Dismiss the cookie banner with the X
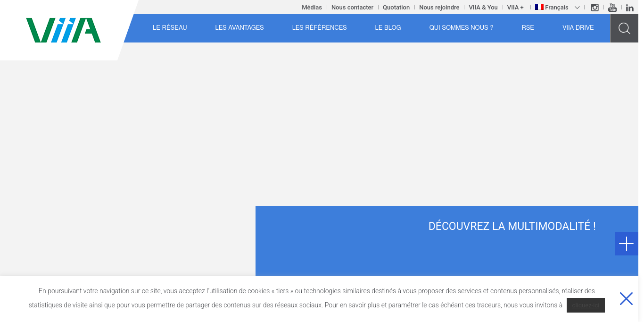The height and width of the screenshot is (322, 644). [626, 299]
